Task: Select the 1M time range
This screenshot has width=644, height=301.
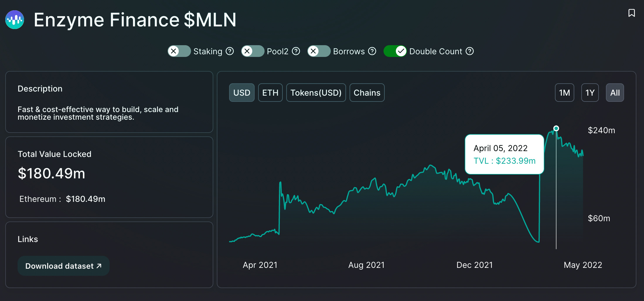Action: coord(564,92)
